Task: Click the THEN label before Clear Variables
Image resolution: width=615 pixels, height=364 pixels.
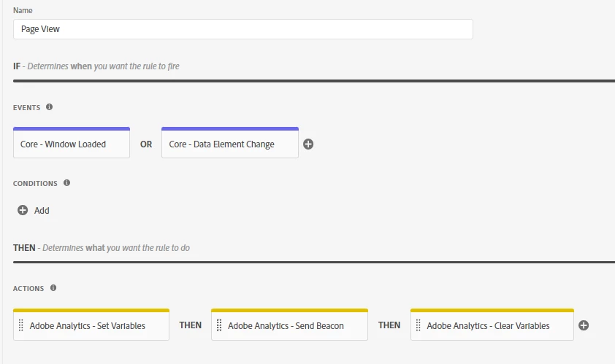Action: (389, 325)
